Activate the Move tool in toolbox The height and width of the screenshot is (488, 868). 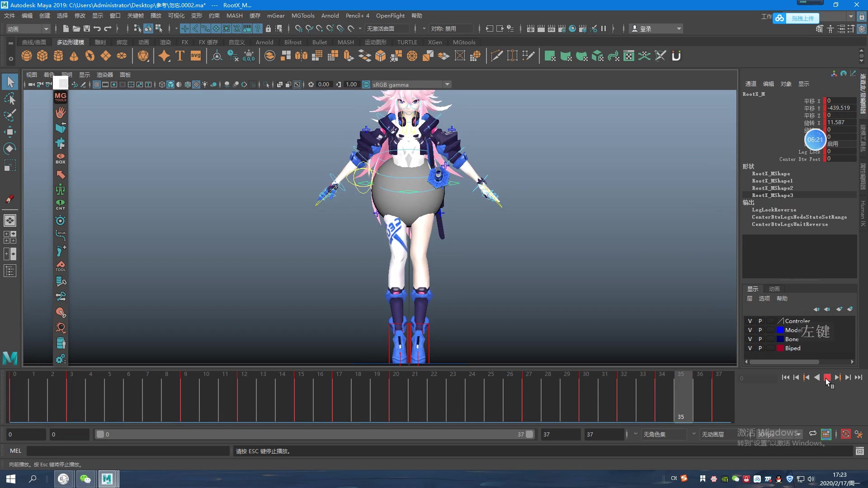[10, 132]
